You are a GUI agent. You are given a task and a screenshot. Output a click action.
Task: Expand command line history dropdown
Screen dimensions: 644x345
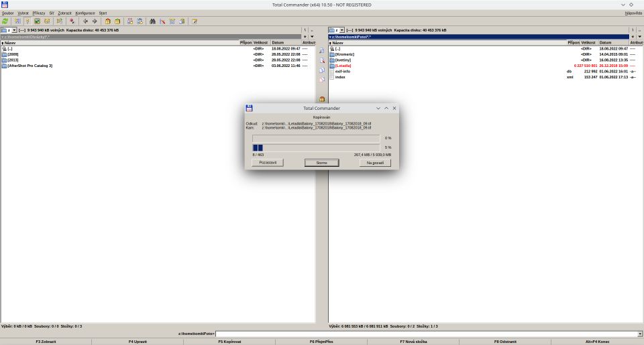tap(640, 334)
